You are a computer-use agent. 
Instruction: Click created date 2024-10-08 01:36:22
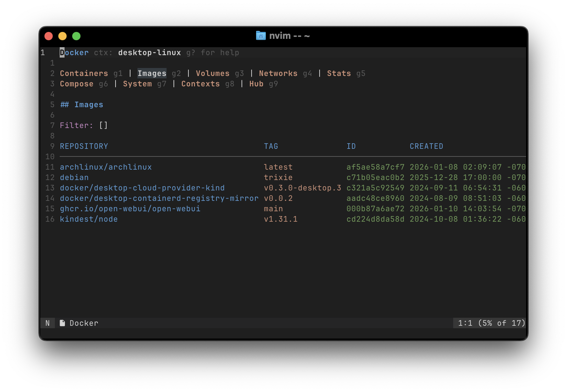tap(456, 219)
